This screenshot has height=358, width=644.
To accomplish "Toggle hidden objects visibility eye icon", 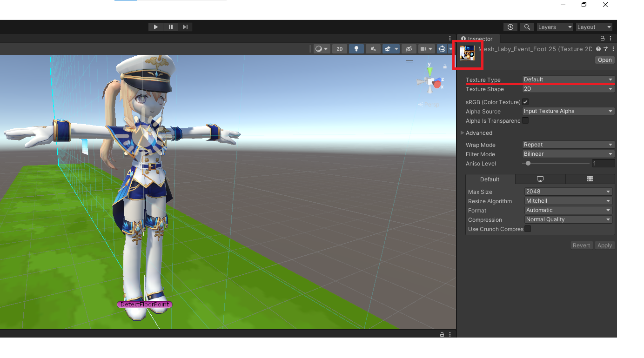I will tap(409, 49).
